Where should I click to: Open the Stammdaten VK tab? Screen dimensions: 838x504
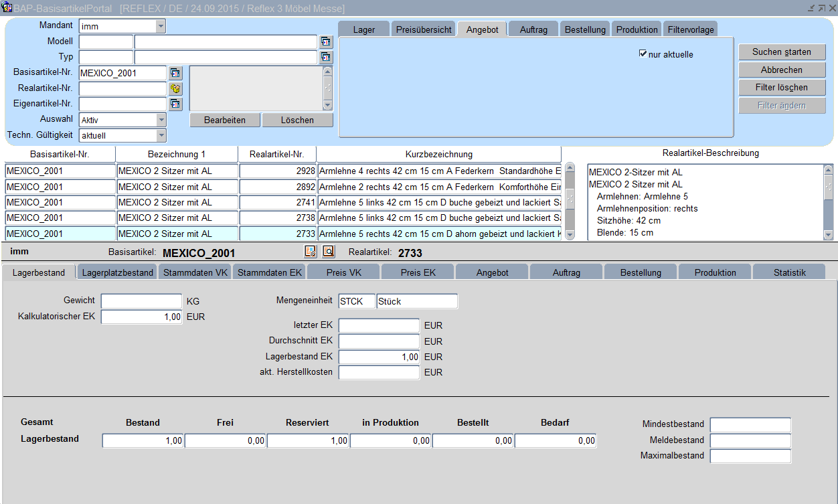pyautogui.click(x=195, y=272)
